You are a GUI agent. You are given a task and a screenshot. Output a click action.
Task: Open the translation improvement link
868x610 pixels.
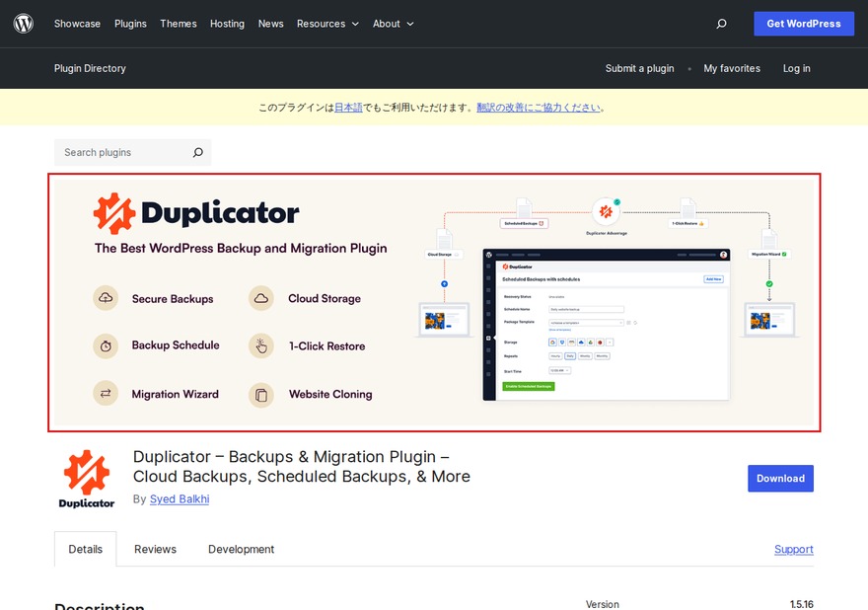coord(539,108)
